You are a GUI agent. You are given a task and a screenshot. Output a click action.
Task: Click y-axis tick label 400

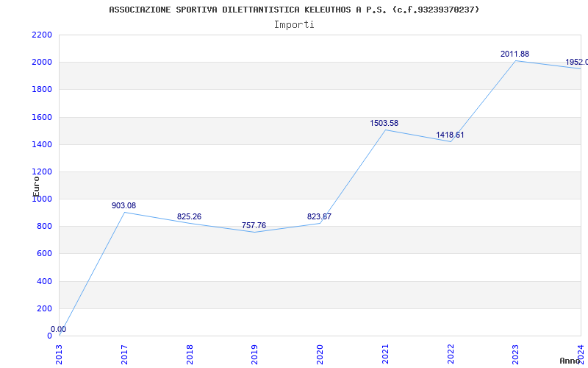tap(45, 281)
